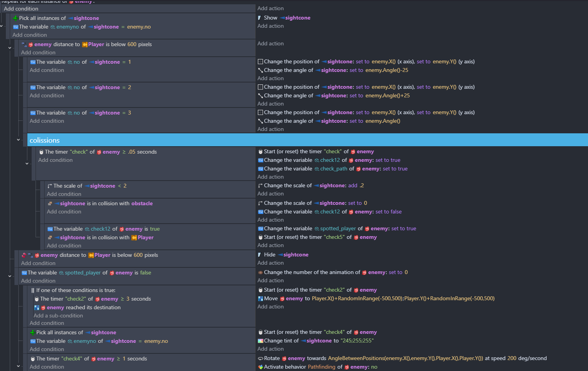This screenshot has height=371, width=588.
Task: Click "set to false" value of check12 action
Action: pyautogui.click(x=388, y=212)
